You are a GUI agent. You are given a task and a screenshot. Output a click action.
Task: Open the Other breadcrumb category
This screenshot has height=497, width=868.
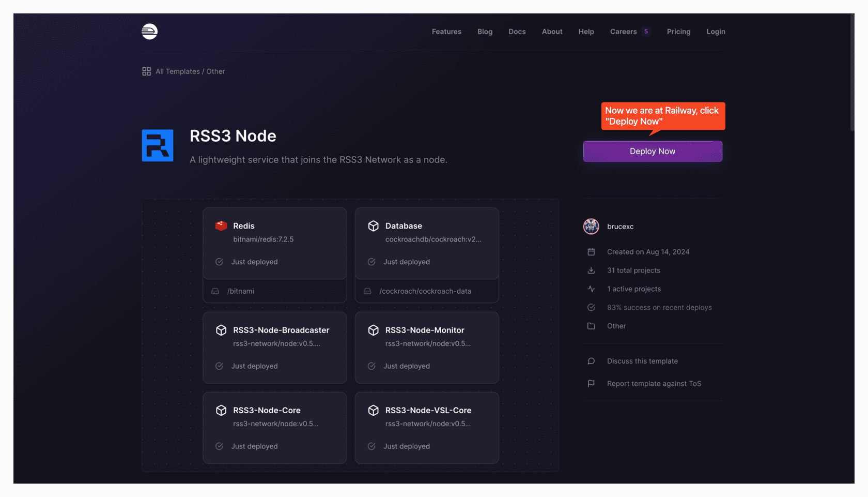215,71
